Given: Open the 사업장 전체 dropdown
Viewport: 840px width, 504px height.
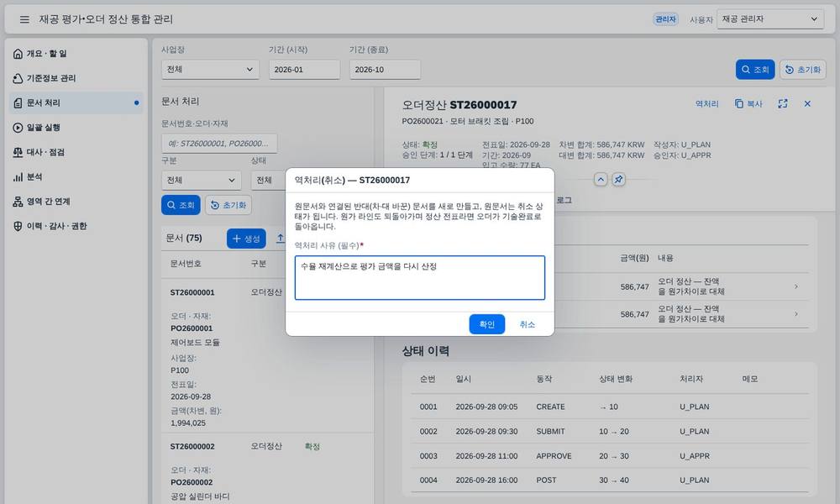Looking at the screenshot, I should coord(210,70).
